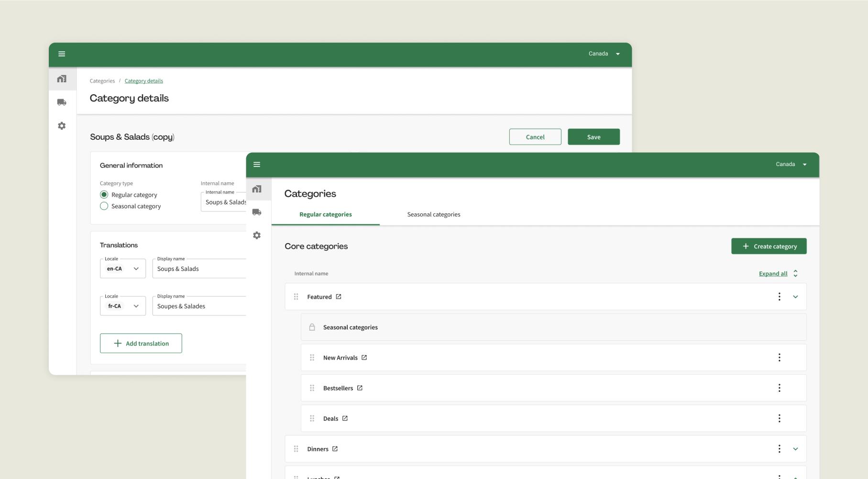Click inside the Soupes & Salades display name field
This screenshot has height=479, width=868.
(x=191, y=306)
